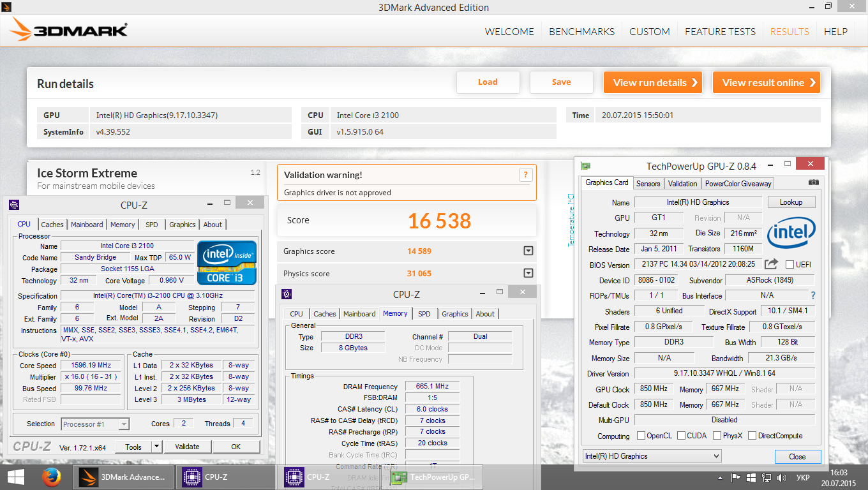Toggle CUDA computing checkbox
868x490 pixels.
pos(682,436)
